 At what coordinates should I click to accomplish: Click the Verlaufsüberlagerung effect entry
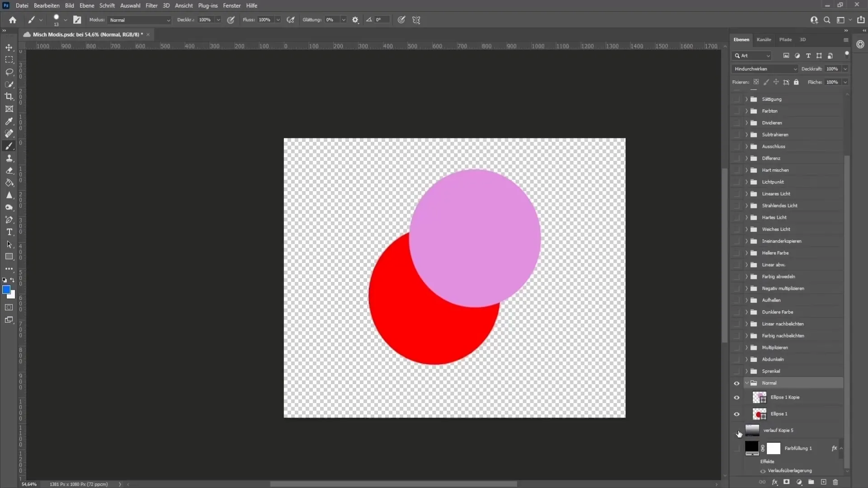click(x=790, y=471)
